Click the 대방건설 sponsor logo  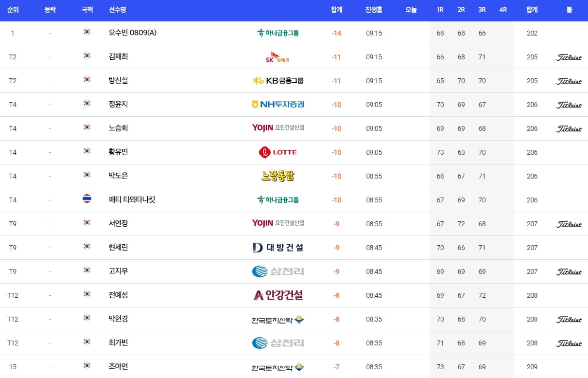pos(277,247)
